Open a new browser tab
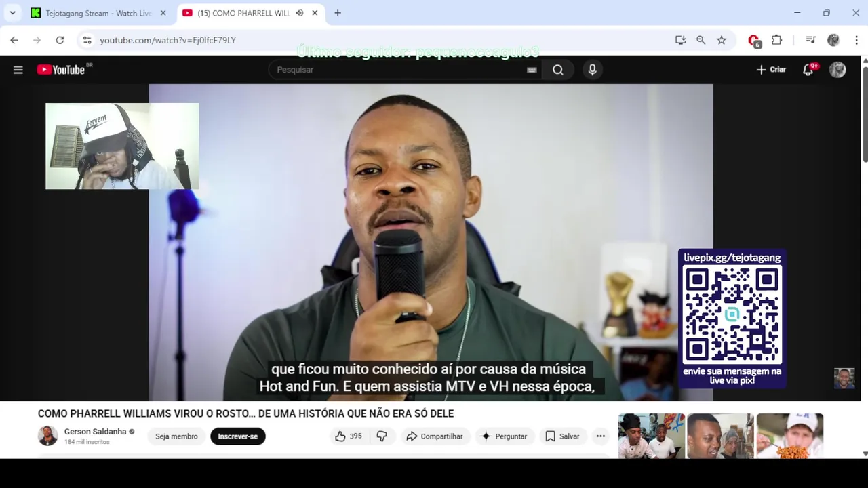Screen dimensions: 868x488 point(338,13)
